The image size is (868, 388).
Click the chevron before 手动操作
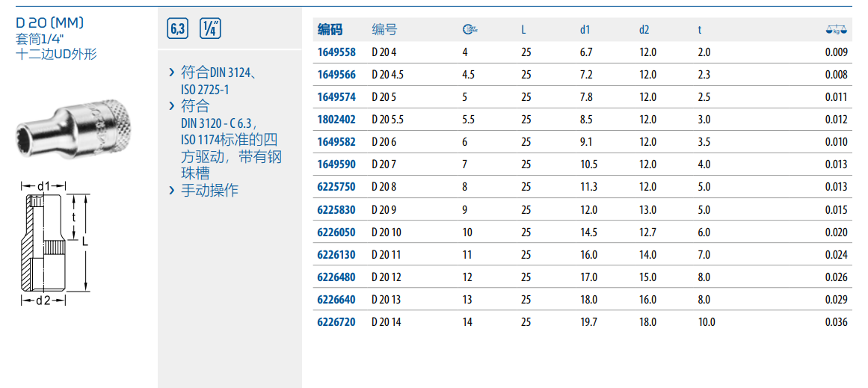tap(172, 191)
